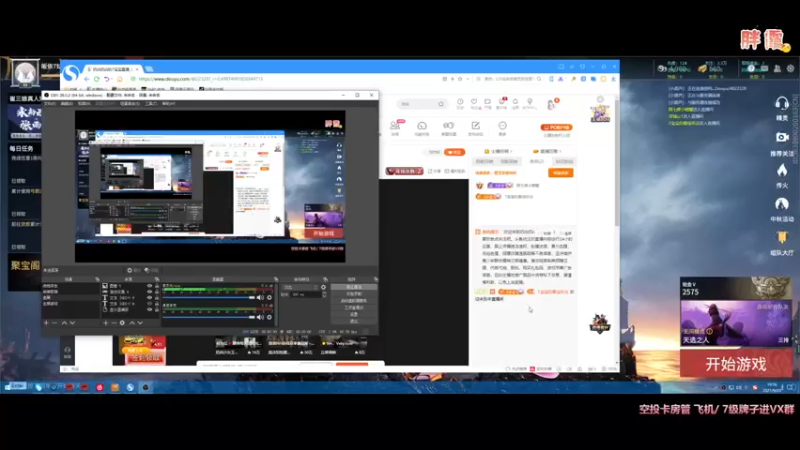
Task: Pop out the OBS scenes dock
Action: point(97,279)
